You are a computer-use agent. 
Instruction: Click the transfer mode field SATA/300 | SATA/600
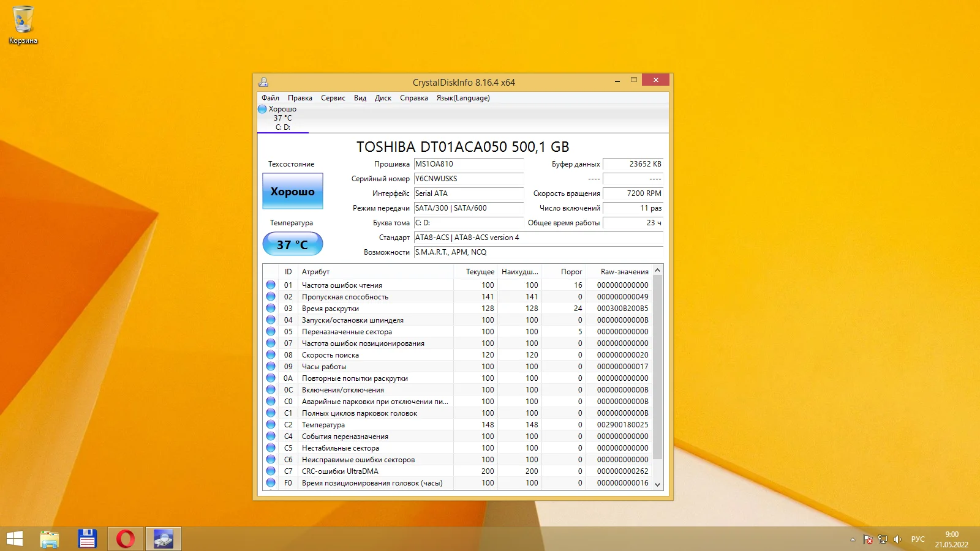[469, 208]
